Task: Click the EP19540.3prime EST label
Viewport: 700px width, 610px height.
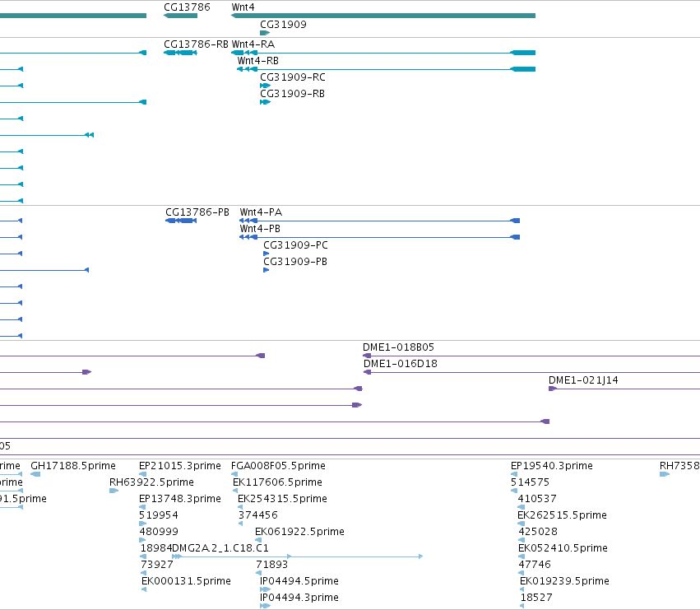Action: 552,466
